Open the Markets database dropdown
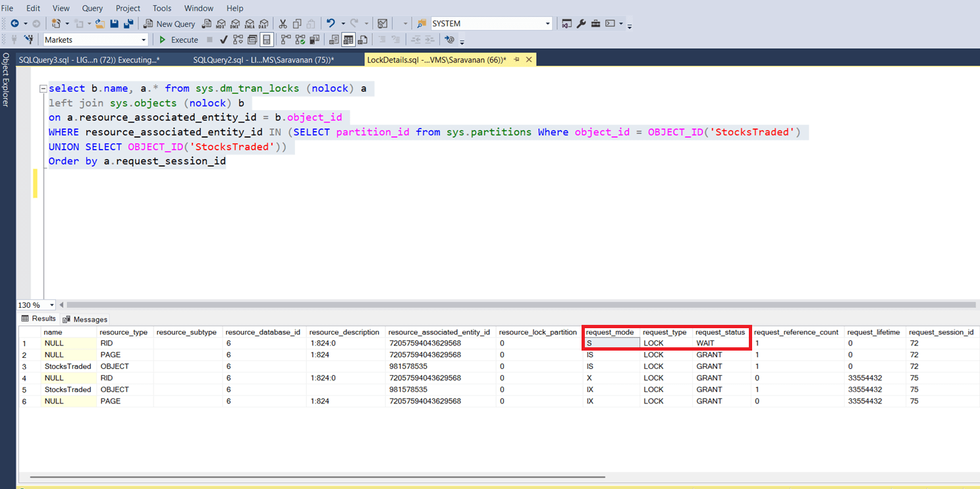The width and height of the screenshot is (980, 489). point(144,40)
